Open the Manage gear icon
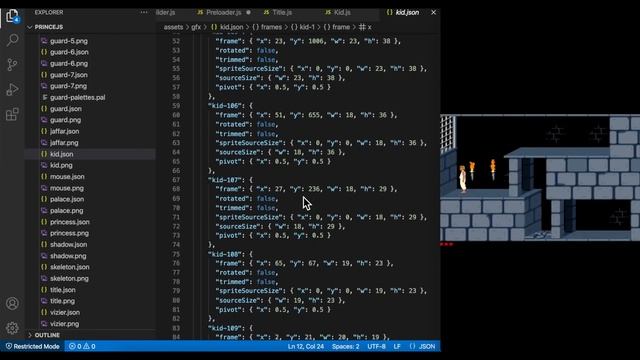640x360 pixels. pyautogui.click(x=12, y=328)
